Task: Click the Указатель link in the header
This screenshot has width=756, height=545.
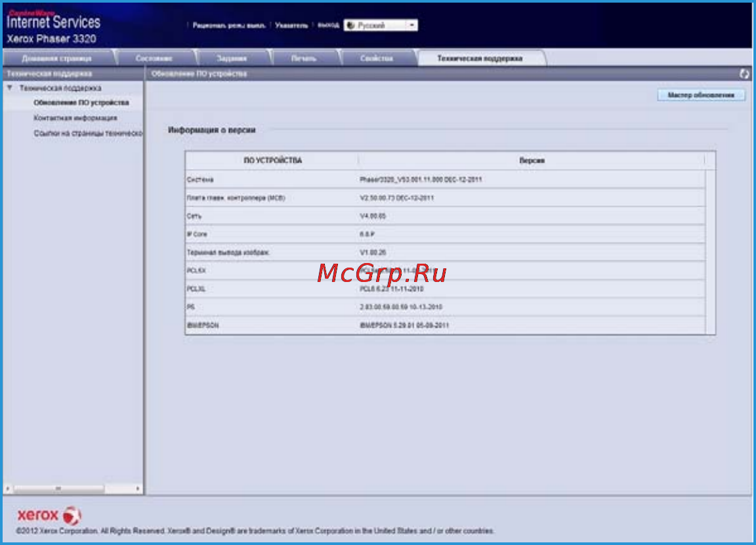Action: [291, 26]
